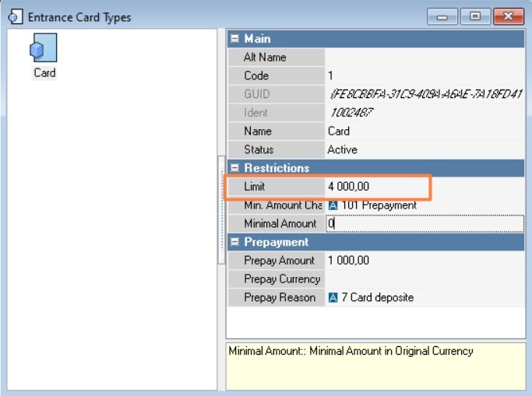Select the Code property row
The image size is (532, 396).
276,76
